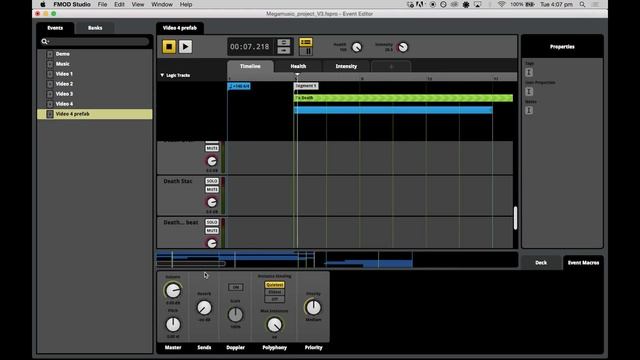Image resolution: width=640 pixels, height=360 pixels.
Task: Switch to the Health parameter tab
Action: pos(298,66)
